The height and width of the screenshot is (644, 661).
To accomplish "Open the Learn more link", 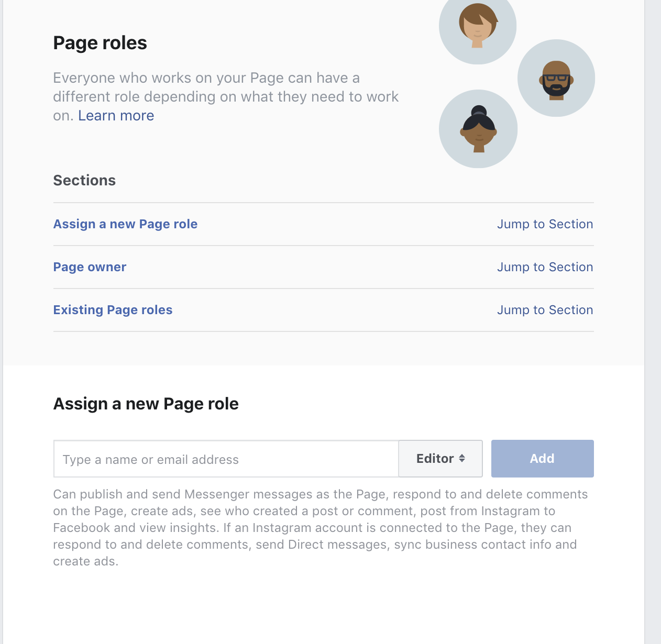I will point(116,116).
